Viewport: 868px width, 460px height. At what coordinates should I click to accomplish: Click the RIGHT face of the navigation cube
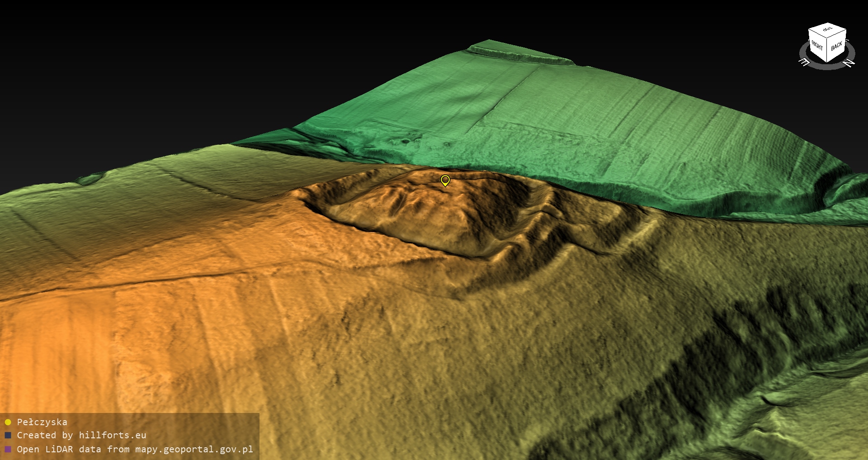[817, 46]
